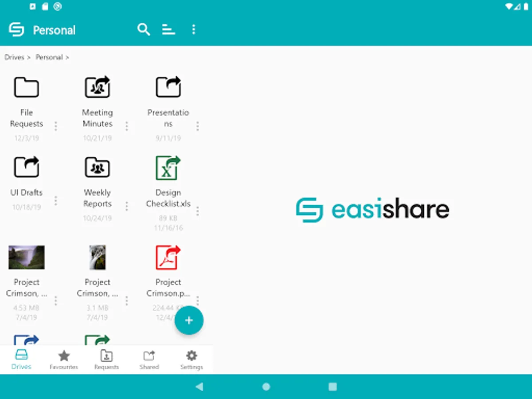Open the search icon in the top bar
532x399 pixels.
click(x=144, y=30)
